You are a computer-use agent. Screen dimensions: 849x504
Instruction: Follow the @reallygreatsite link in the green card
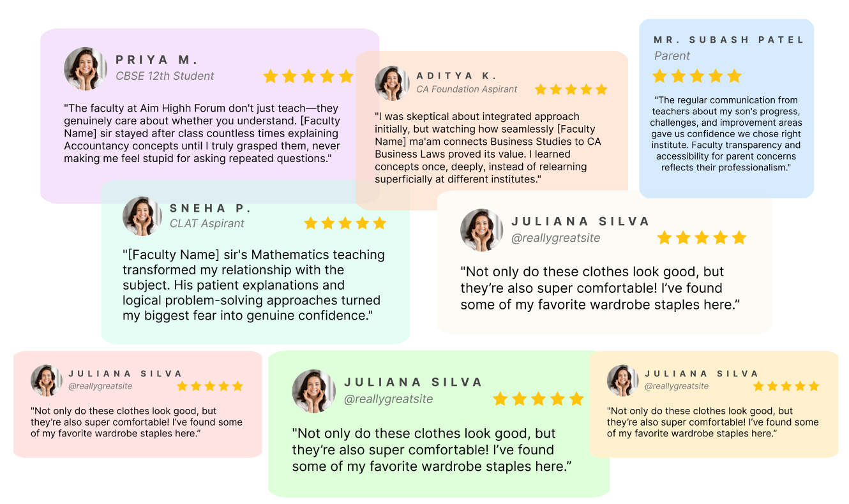point(388,399)
